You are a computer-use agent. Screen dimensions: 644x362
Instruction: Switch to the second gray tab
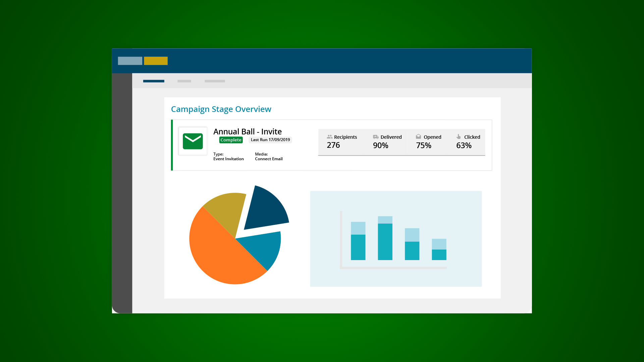pos(184,81)
